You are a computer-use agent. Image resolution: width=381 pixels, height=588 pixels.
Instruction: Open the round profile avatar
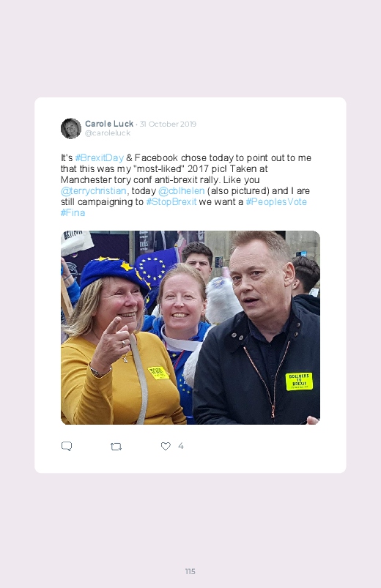coord(71,128)
